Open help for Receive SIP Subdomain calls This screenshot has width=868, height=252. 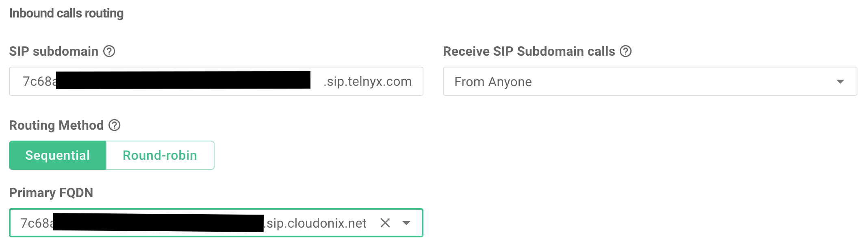(x=625, y=52)
